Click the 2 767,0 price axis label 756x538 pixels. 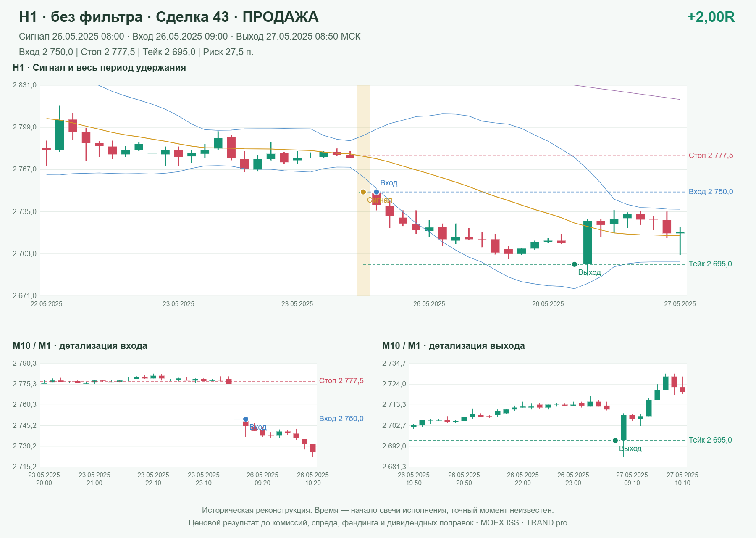pos(24,169)
